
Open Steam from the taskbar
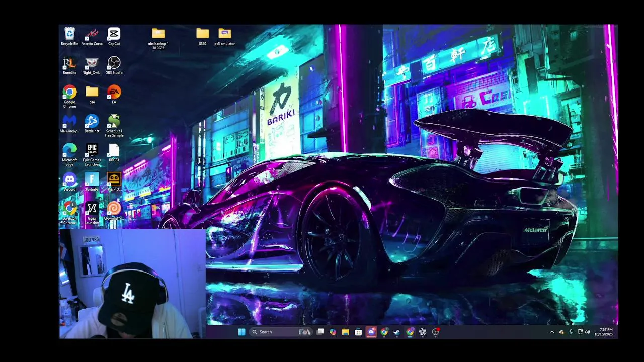[x=396, y=332]
